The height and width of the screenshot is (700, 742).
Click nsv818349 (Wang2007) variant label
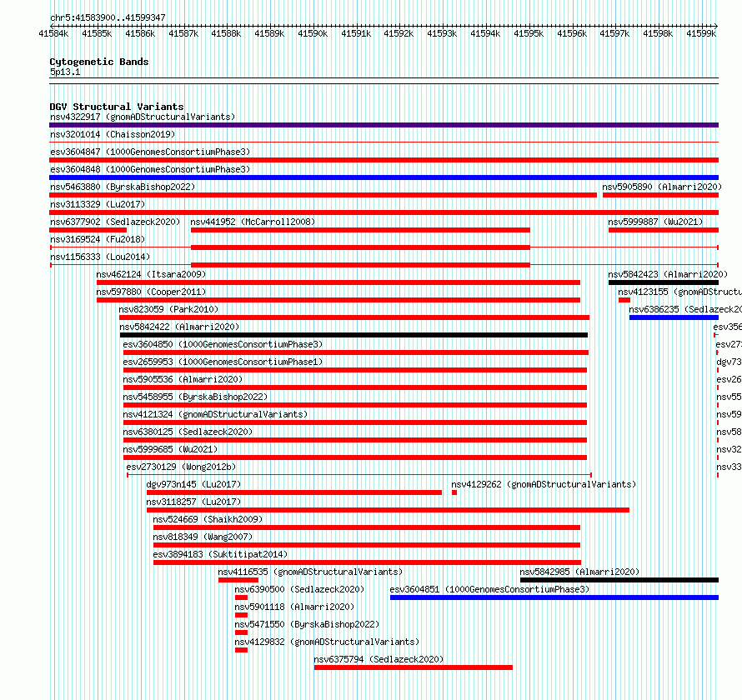tap(203, 537)
